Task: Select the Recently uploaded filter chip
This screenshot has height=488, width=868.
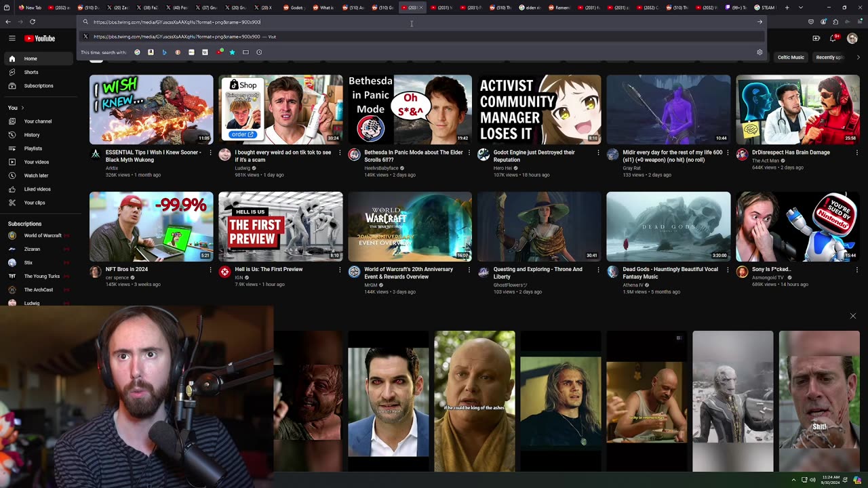Action: 829,58
